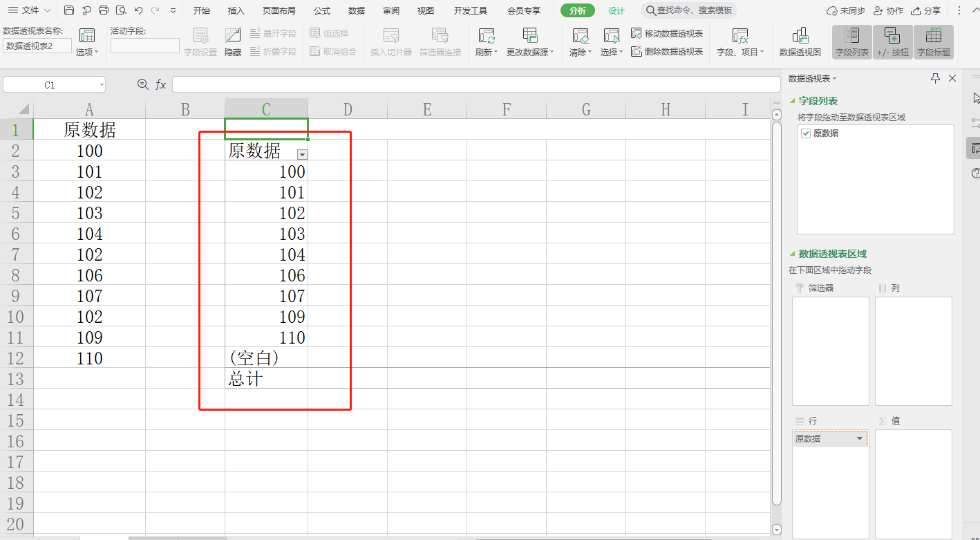Toggle the +/- 按钮 display option
Image resolution: width=980 pixels, height=540 pixels.
[892, 42]
